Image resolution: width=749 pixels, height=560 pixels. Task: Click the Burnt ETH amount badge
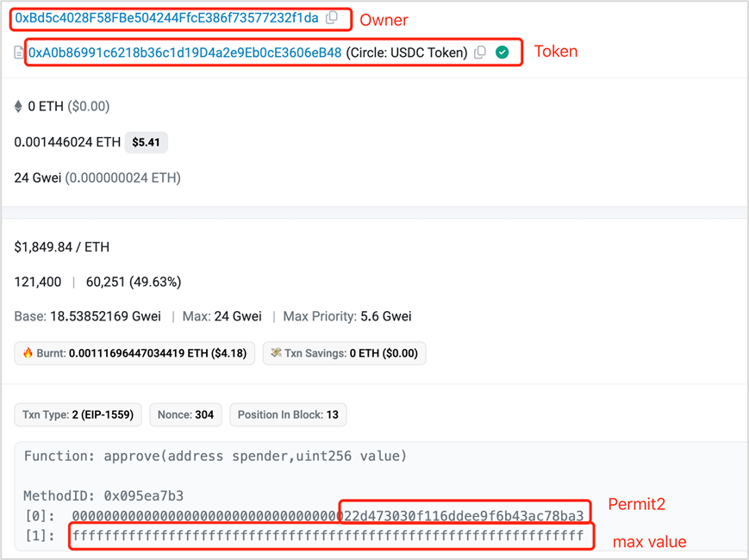pos(134,353)
